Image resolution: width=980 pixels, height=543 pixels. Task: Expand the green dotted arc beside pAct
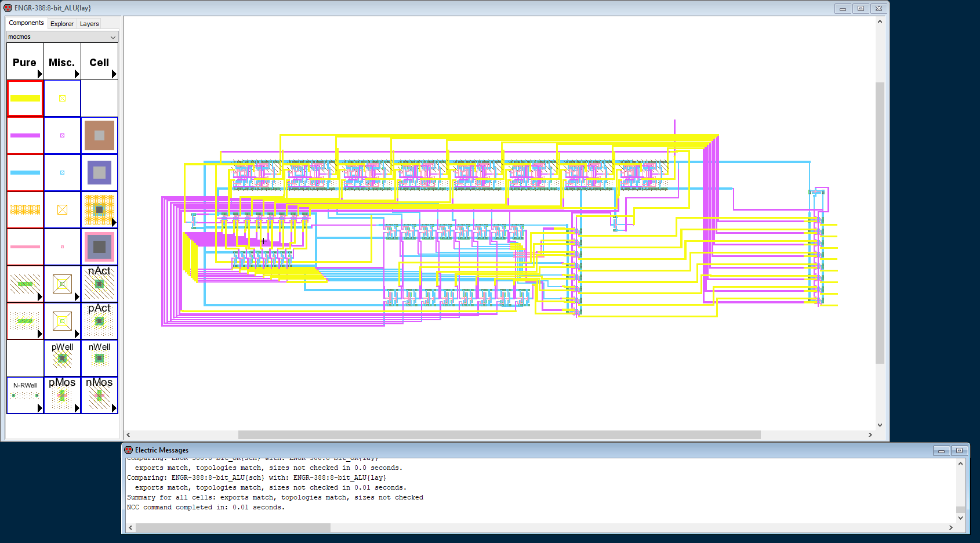tap(39, 334)
